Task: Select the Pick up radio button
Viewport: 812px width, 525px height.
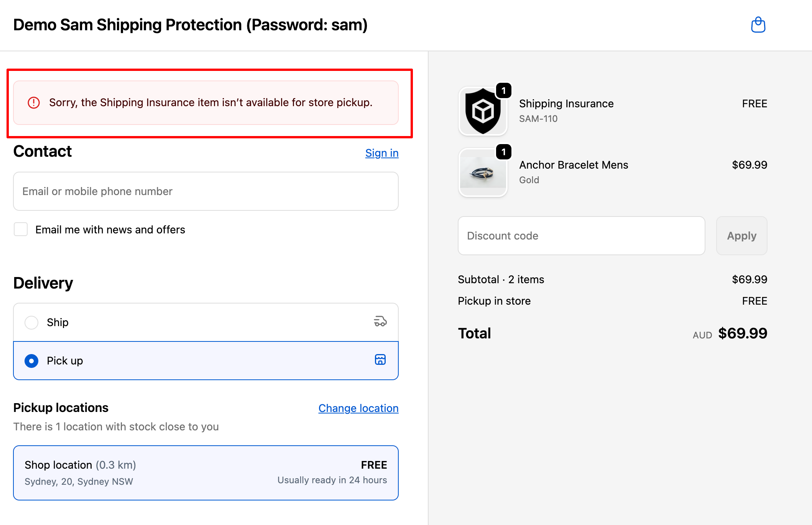Action: [31, 361]
